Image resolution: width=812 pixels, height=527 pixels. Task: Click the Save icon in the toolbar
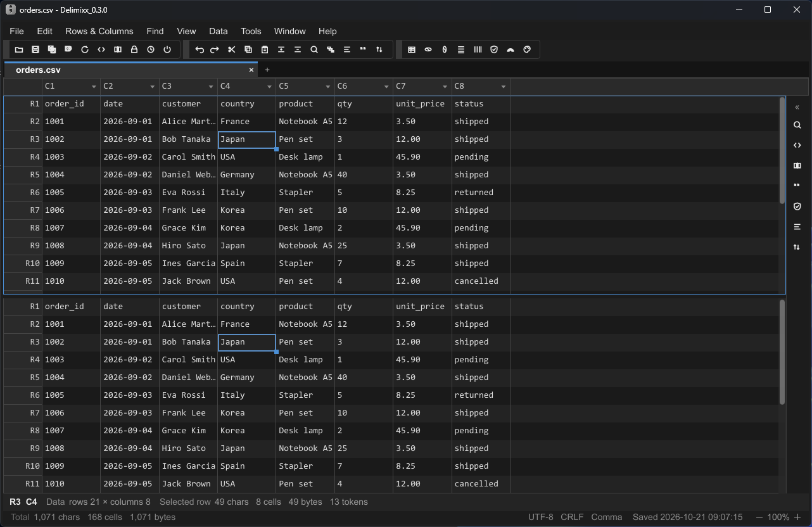click(35, 49)
